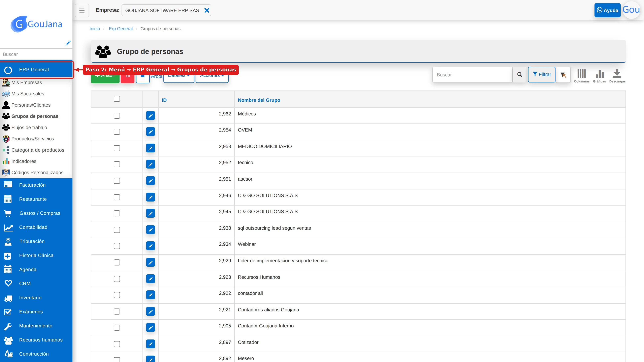Click the Filtrar button

tap(542, 74)
